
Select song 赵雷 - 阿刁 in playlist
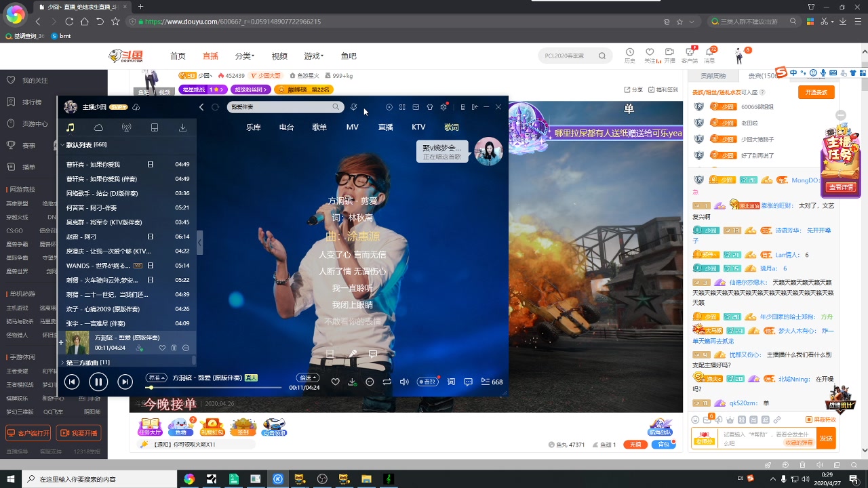[x=127, y=237]
